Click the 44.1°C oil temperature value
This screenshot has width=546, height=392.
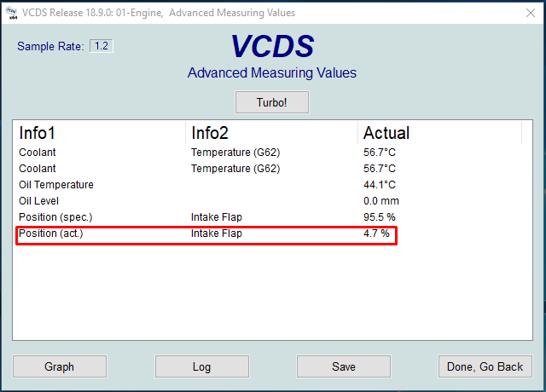pos(379,185)
